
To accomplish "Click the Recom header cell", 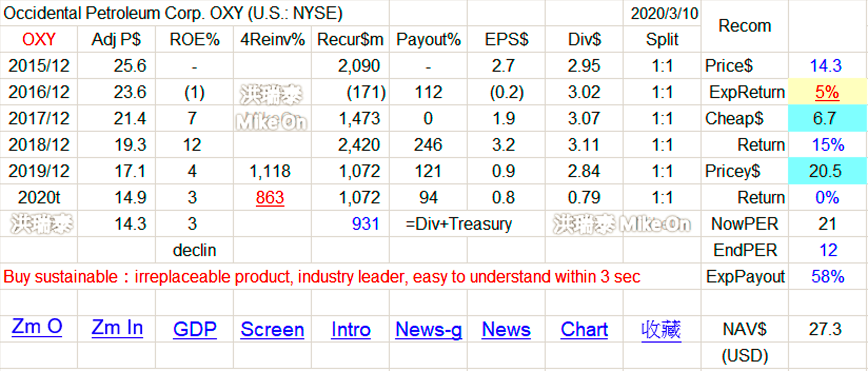I will (x=745, y=26).
